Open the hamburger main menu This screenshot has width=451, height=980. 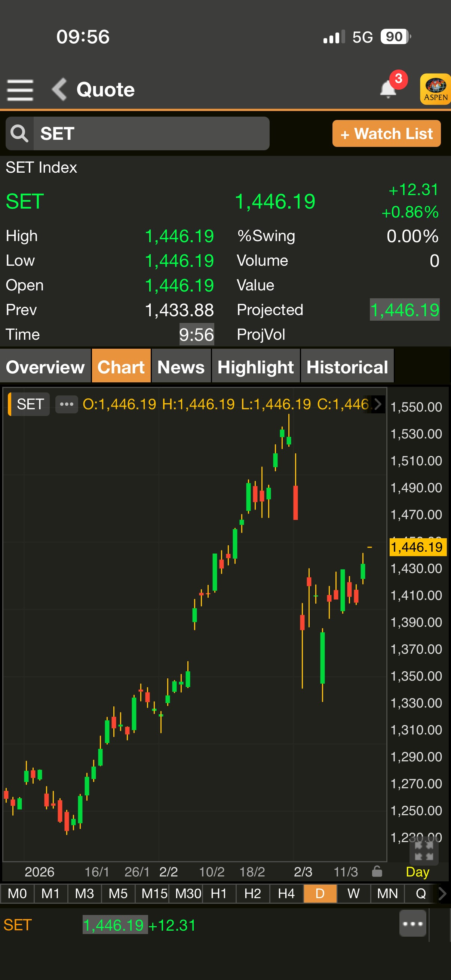pyautogui.click(x=20, y=90)
